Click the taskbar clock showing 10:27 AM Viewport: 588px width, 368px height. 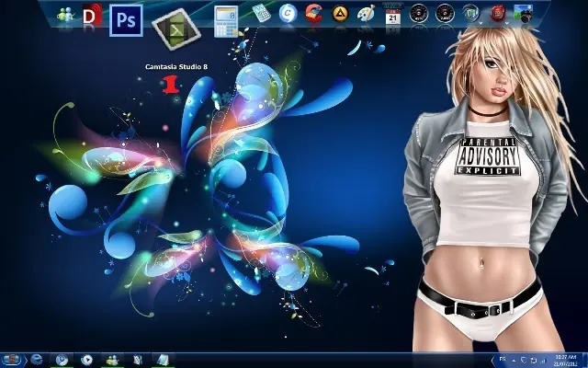point(566,359)
